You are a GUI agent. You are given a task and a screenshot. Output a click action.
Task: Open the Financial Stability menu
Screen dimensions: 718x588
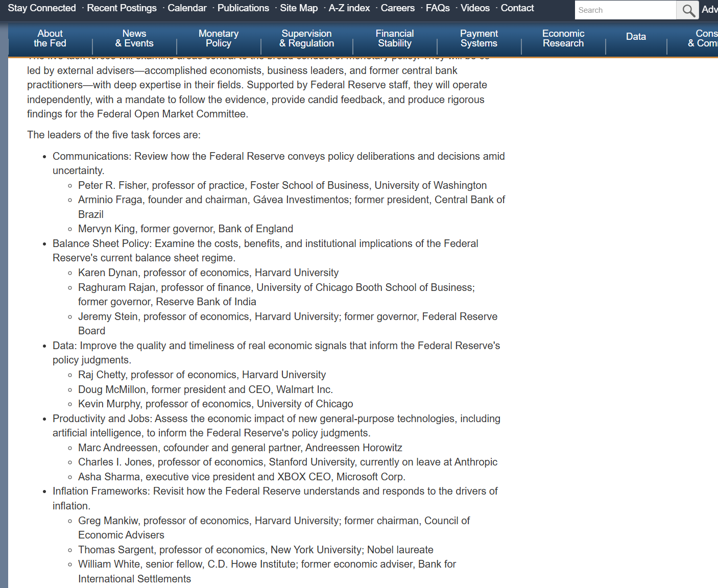pyautogui.click(x=395, y=38)
